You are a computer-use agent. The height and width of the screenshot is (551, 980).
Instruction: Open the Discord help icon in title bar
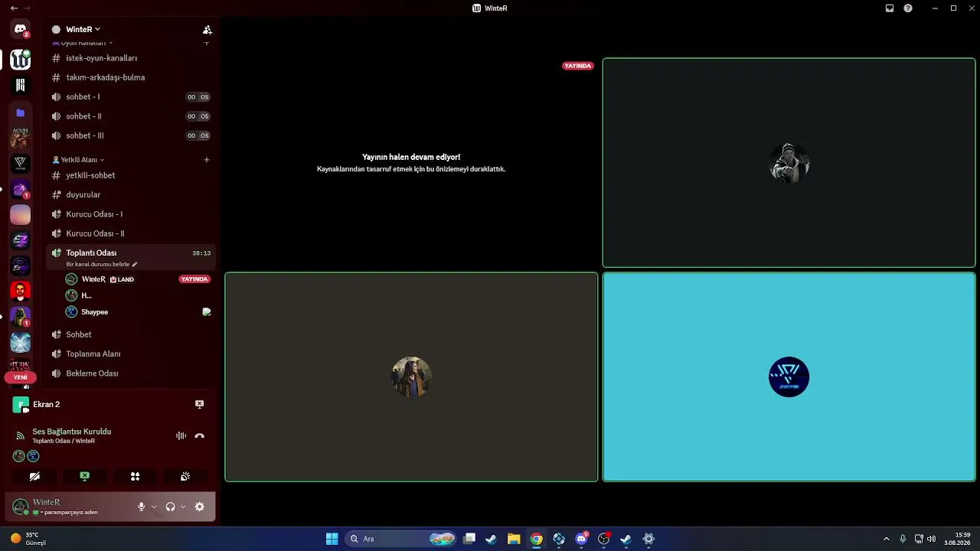click(x=908, y=8)
